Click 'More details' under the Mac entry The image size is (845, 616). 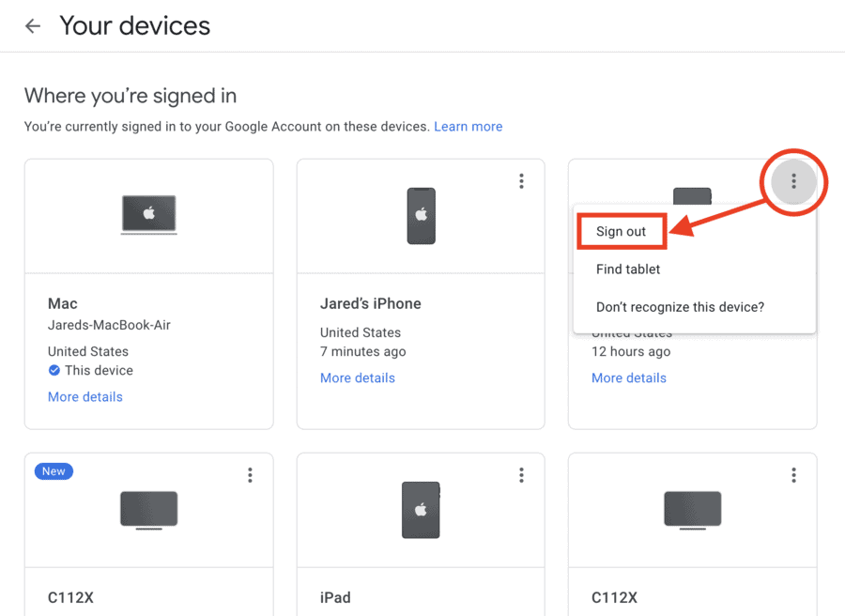pyautogui.click(x=84, y=396)
